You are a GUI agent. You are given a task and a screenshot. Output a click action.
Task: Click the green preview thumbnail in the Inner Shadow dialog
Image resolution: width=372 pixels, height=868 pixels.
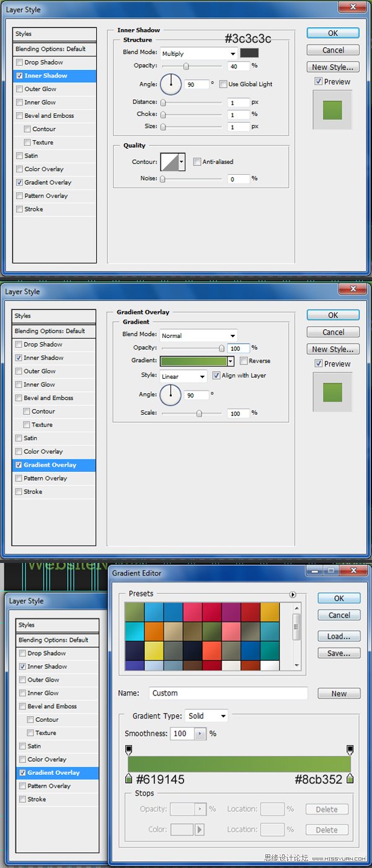coord(332,110)
